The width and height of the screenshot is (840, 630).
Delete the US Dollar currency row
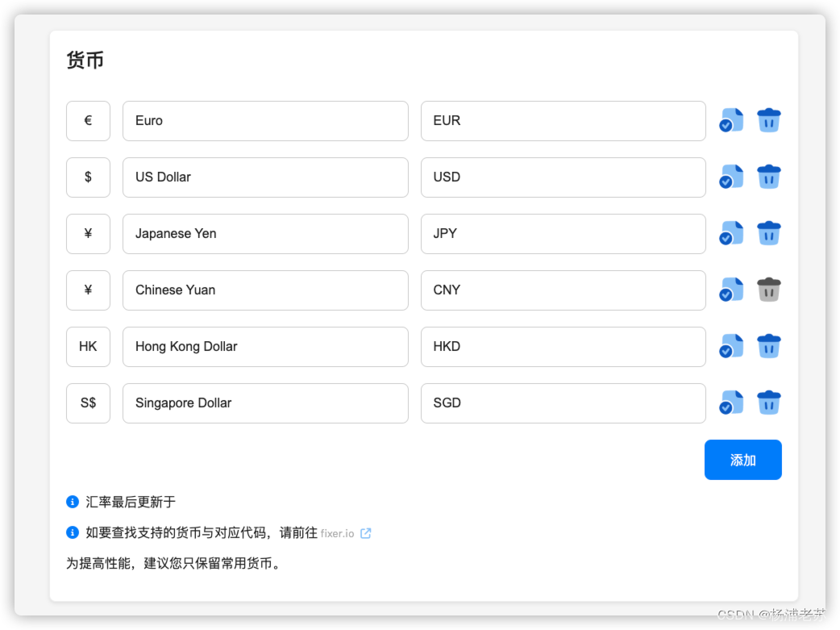tap(769, 177)
